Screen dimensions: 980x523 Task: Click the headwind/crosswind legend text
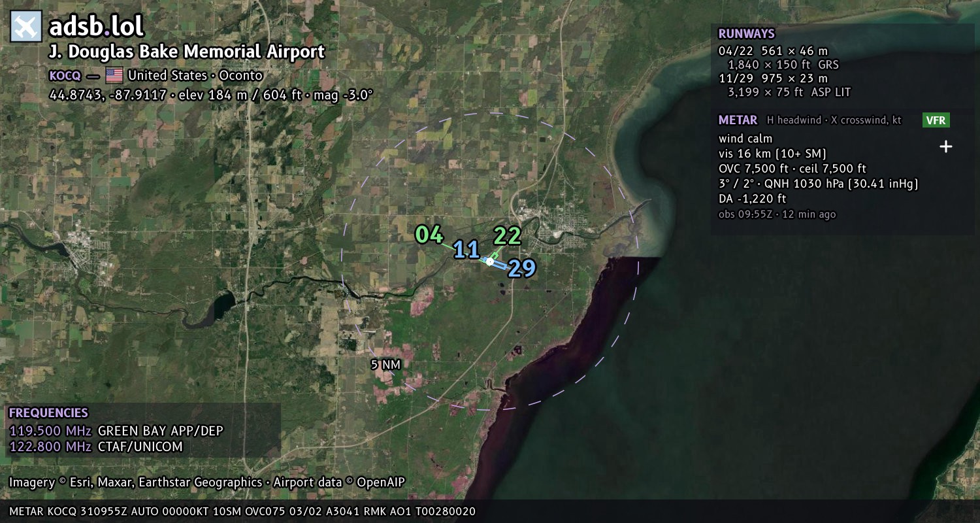pyautogui.click(x=834, y=120)
